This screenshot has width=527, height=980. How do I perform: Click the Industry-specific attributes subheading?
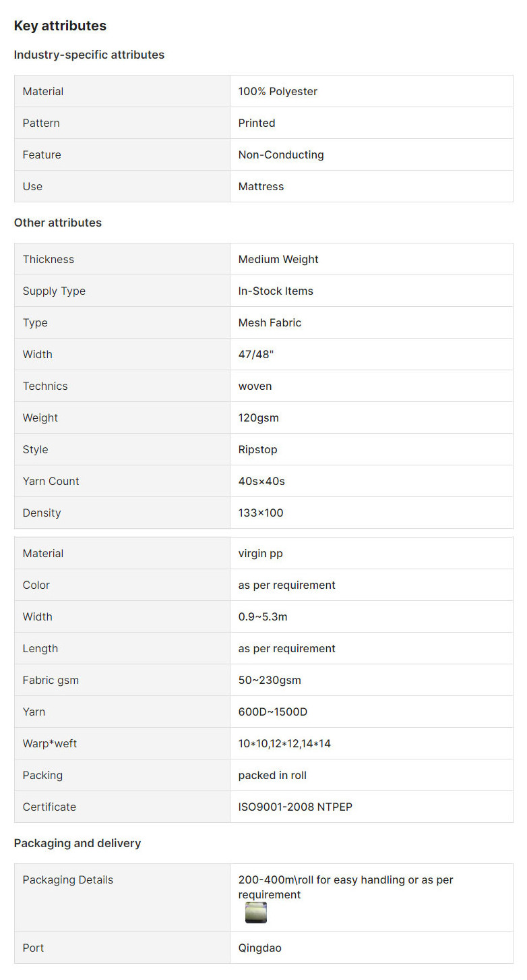coord(89,55)
